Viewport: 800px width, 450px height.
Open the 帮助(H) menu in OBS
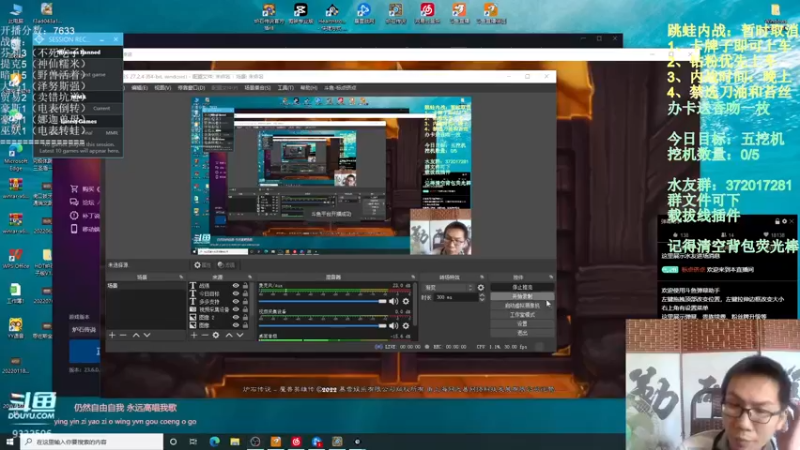pyautogui.click(x=308, y=88)
